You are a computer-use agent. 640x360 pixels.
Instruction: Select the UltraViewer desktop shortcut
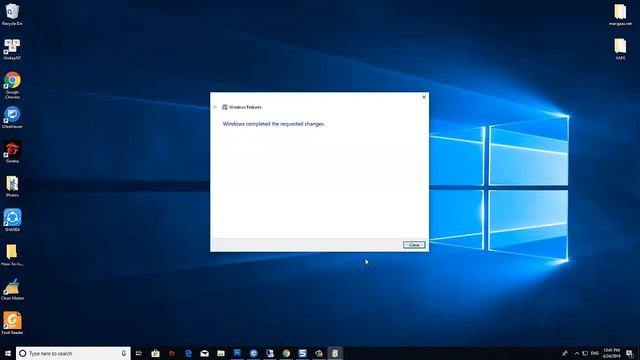pyautogui.click(x=12, y=118)
